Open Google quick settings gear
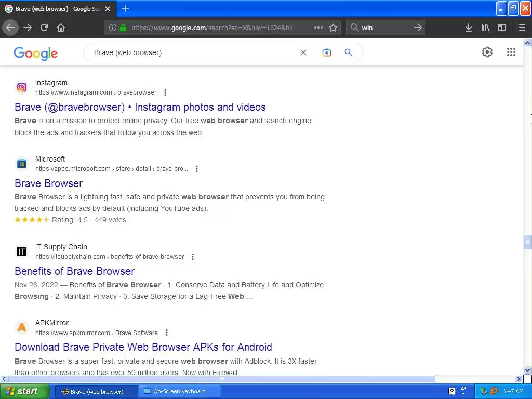532x399 pixels. coord(487,52)
